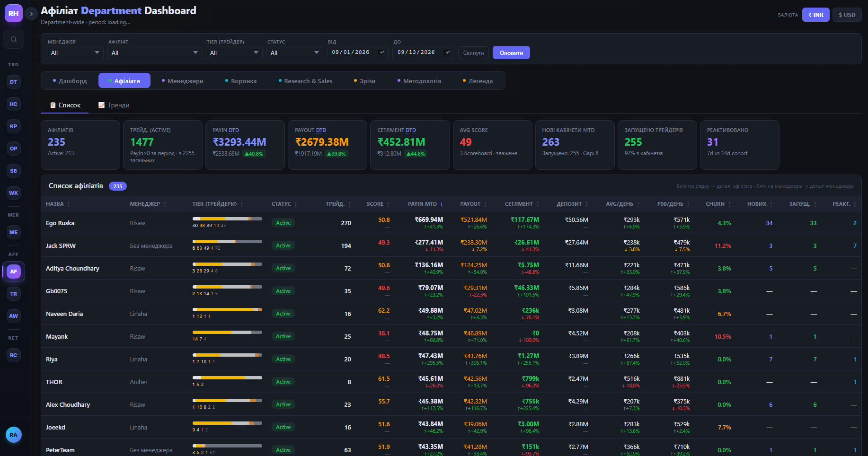Switch currency to INR
This screenshot has width=868, height=456.
(x=815, y=15)
